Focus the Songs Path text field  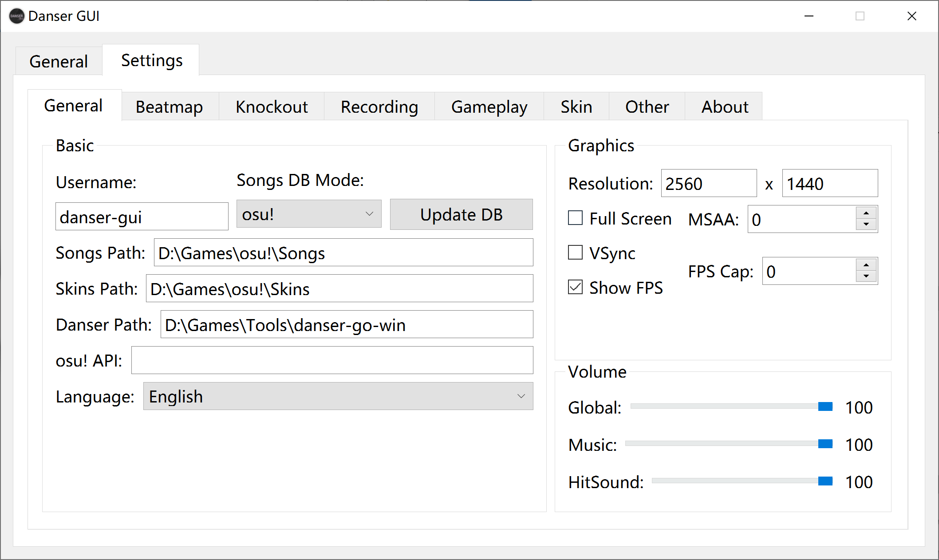click(x=343, y=253)
